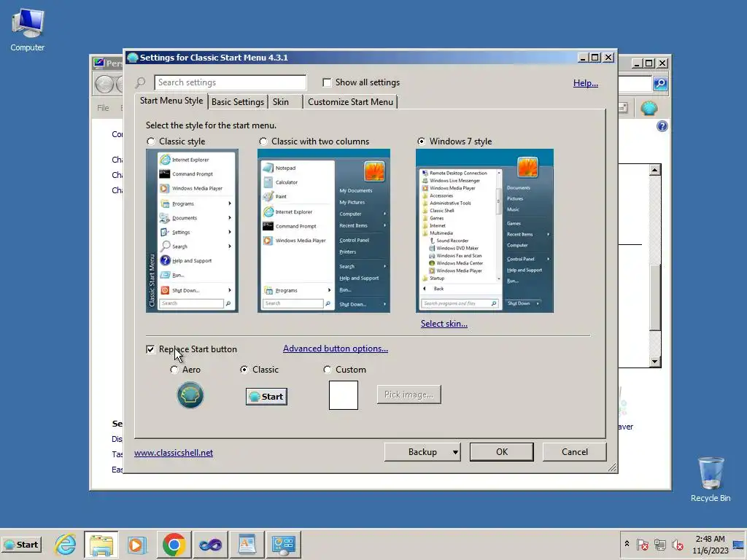Click the Classic style preview thumbnail
747x560 pixels.
click(x=192, y=231)
